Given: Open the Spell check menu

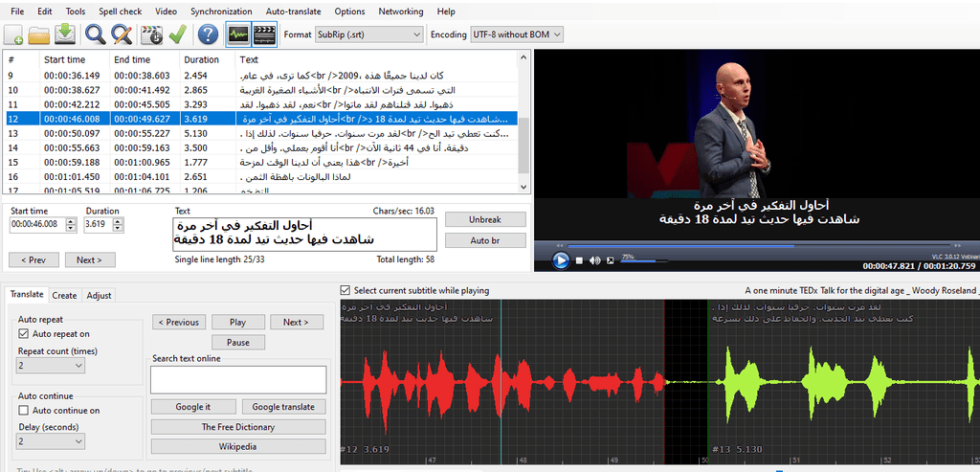Looking at the screenshot, I should click(x=120, y=11).
